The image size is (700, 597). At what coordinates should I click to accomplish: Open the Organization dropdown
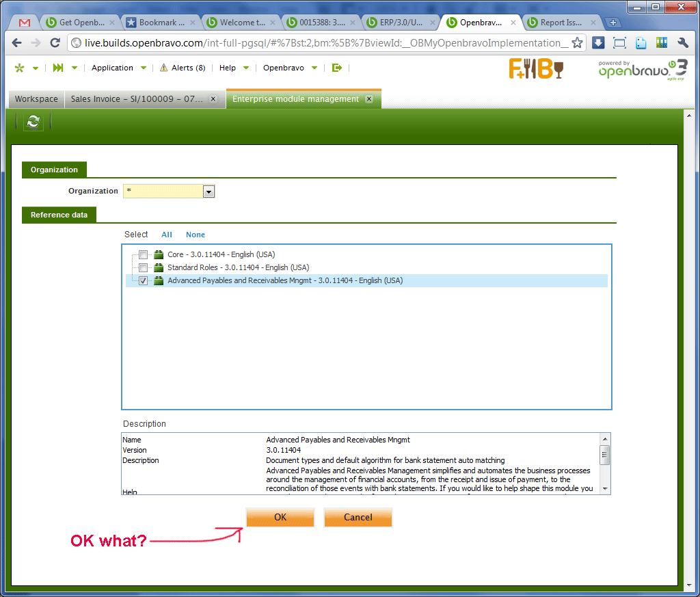point(209,191)
